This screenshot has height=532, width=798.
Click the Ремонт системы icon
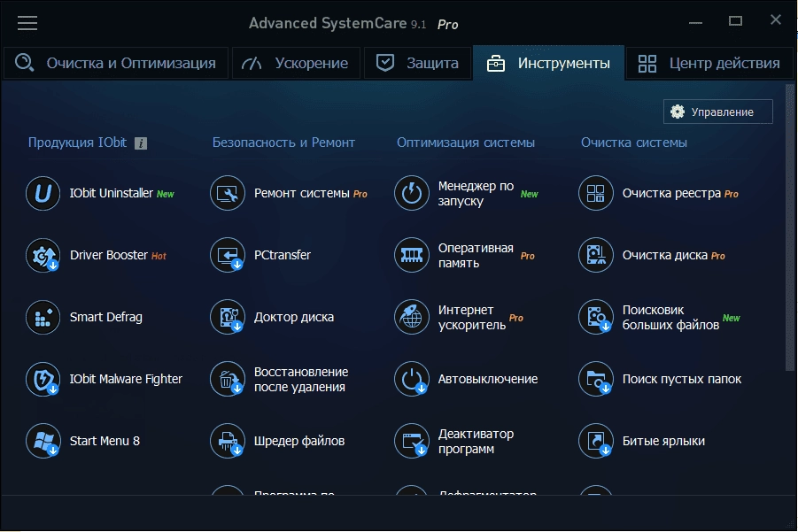[228, 193]
